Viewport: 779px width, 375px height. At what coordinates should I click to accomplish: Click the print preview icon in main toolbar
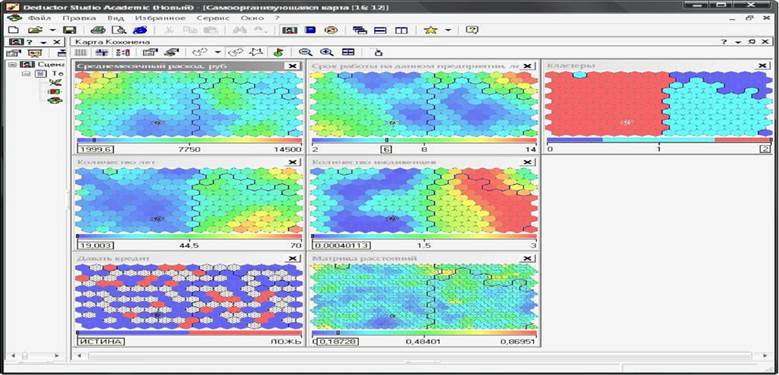point(119,30)
